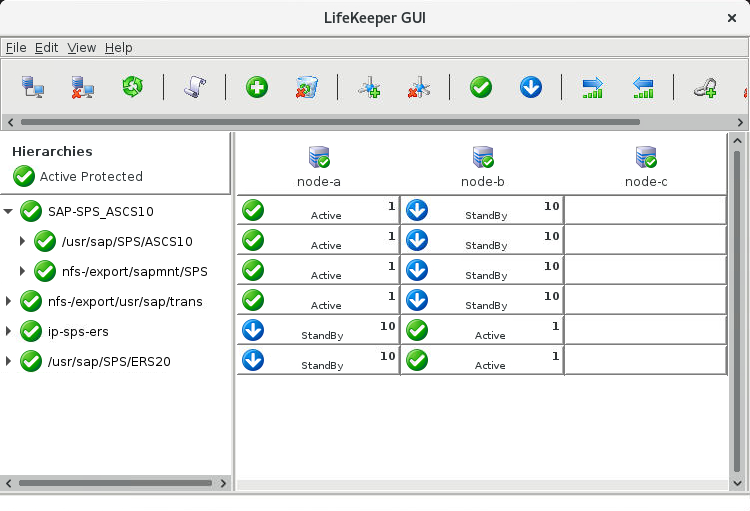Click node-b StandBy icon for nfs-/export/sapmnt/SPS row
This screenshot has width=750, height=511.
click(x=417, y=270)
